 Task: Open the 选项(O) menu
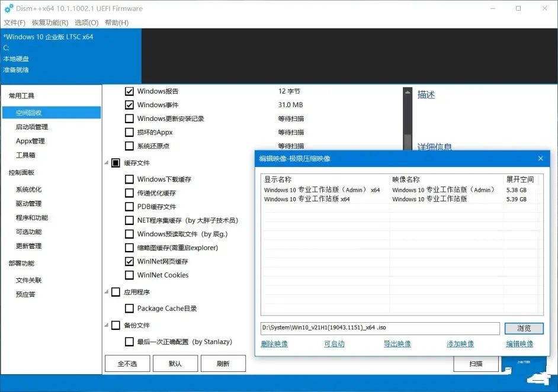click(x=86, y=23)
